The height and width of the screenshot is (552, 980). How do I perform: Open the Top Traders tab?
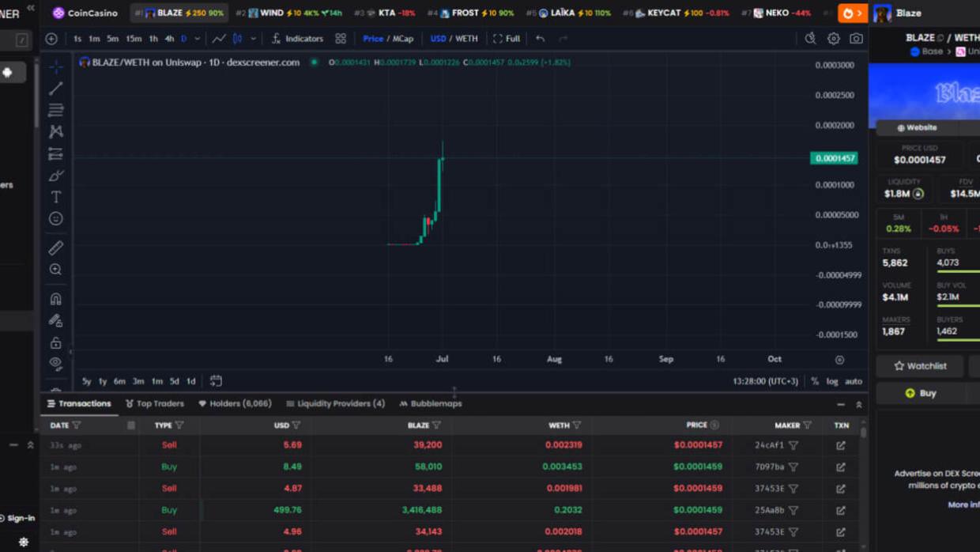coord(155,403)
